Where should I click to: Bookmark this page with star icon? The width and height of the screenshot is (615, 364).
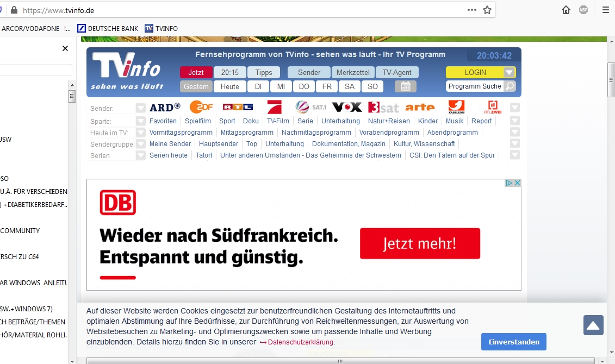[x=487, y=10]
